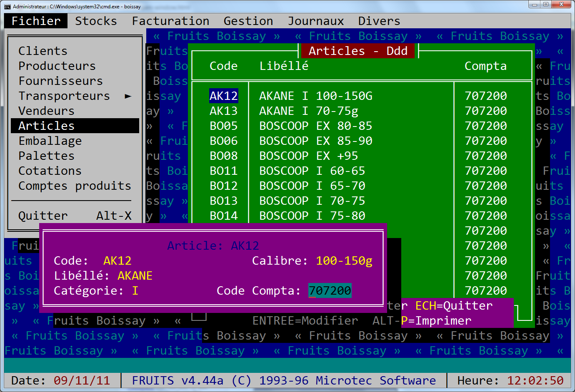Click label BOSCOOP I 75-80
The image size is (575, 392).
(312, 216)
